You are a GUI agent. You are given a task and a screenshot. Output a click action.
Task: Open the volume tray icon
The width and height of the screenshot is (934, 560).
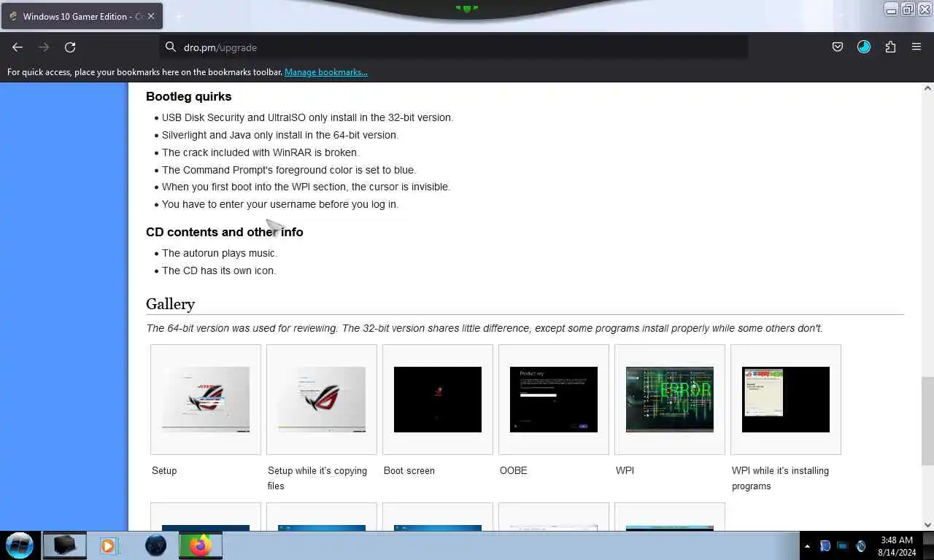point(860,546)
